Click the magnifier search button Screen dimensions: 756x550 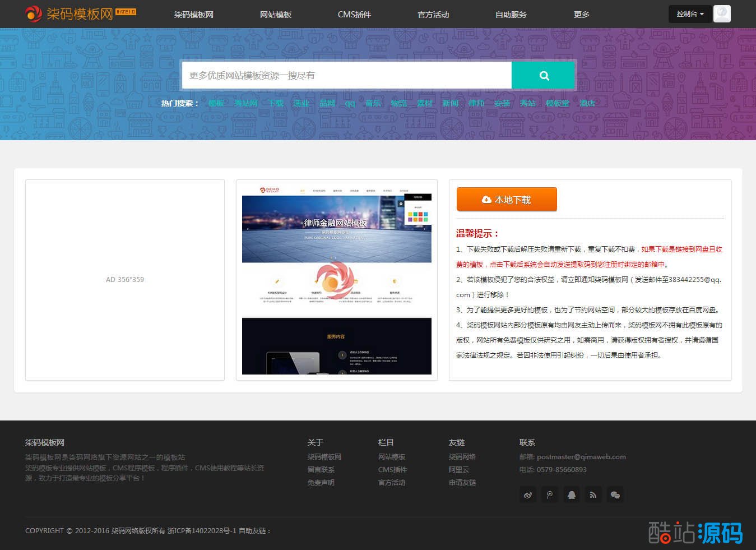543,76
